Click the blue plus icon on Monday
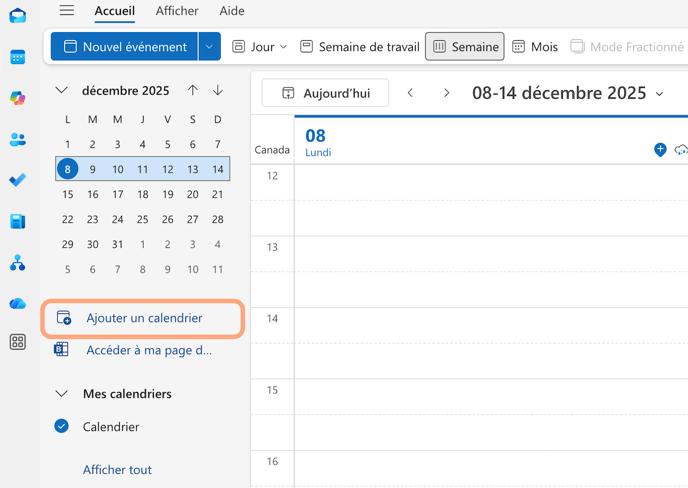 660,150
